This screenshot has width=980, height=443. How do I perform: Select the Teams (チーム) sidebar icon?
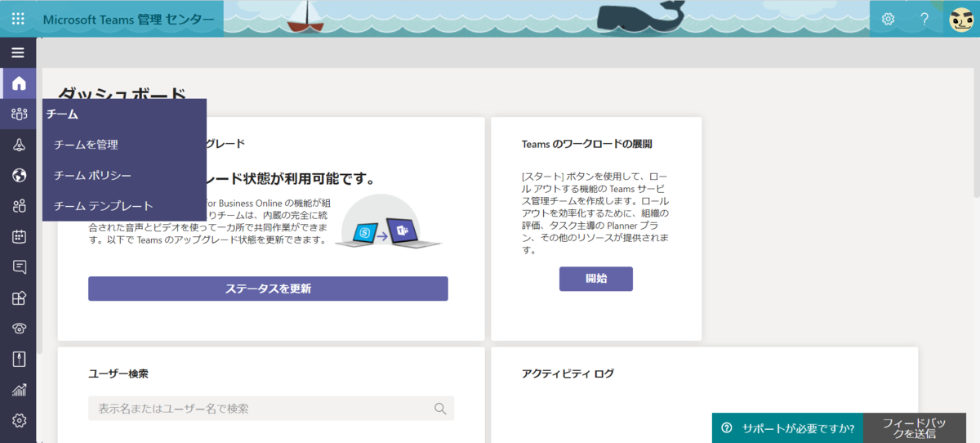(x=19, y=114)
